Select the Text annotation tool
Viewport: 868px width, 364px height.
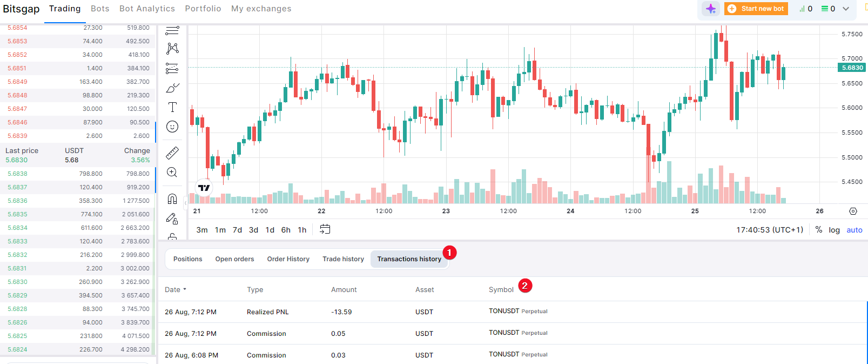click(172, 107)
